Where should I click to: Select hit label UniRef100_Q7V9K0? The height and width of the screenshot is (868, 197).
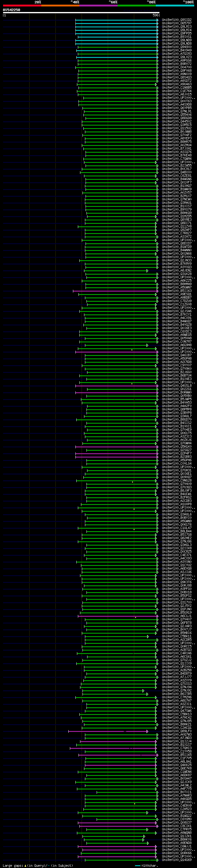177,369
